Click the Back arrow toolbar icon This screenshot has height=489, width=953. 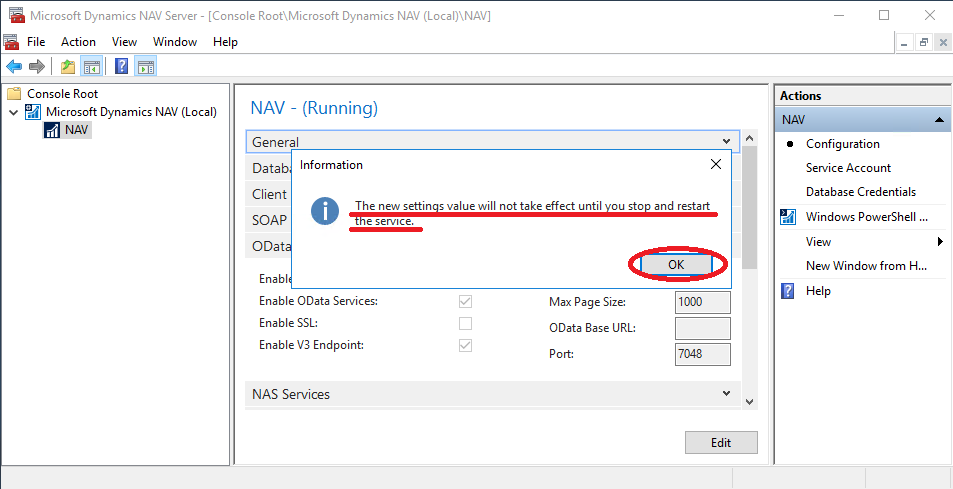pyautogui.click(x=14, y=66)
